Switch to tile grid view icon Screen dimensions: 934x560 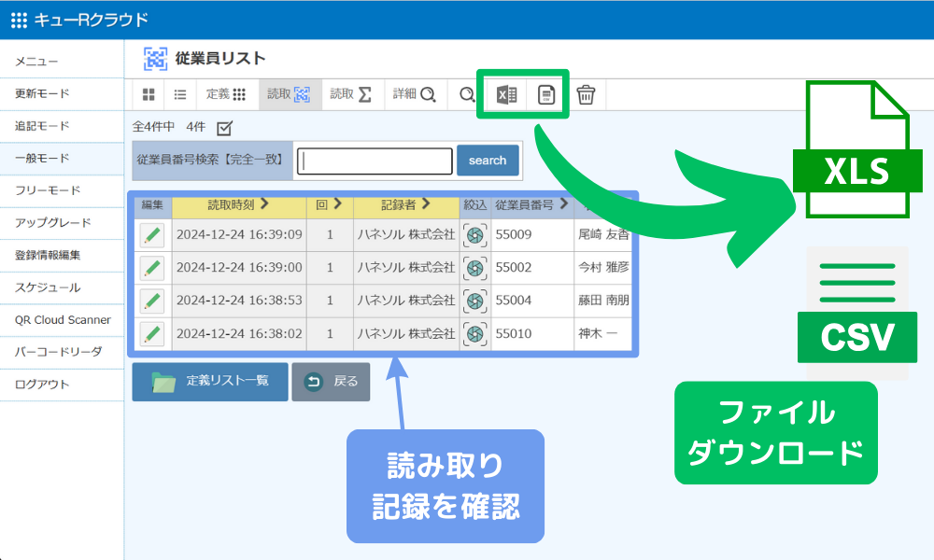pyautogui.click(x=149, y=94)
